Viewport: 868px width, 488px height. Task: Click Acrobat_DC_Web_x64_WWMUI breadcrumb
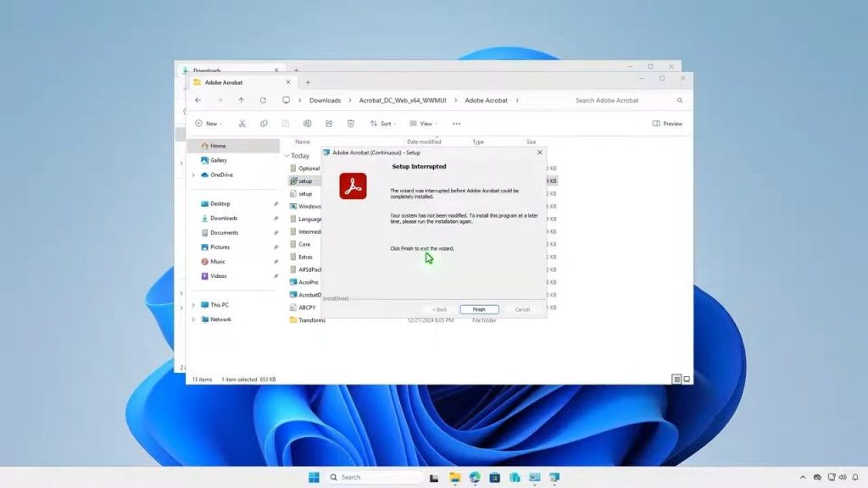click(x=403, y=100)
